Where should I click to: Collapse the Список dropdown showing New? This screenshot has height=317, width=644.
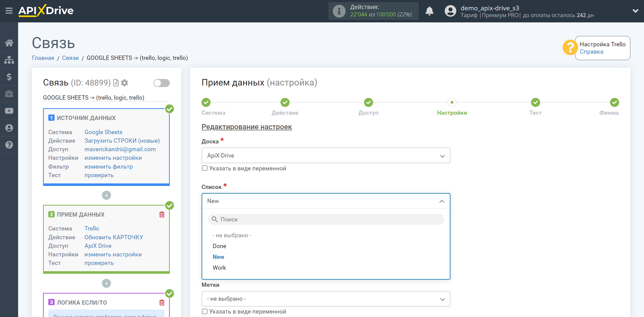(x=326, y=201)
